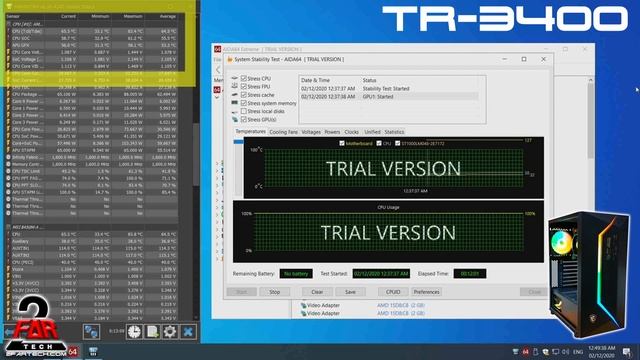This screenshot has height=360, width=640.
Task: Click the CPU chip icon beside Stress CPU
Action: pos(235,78)
